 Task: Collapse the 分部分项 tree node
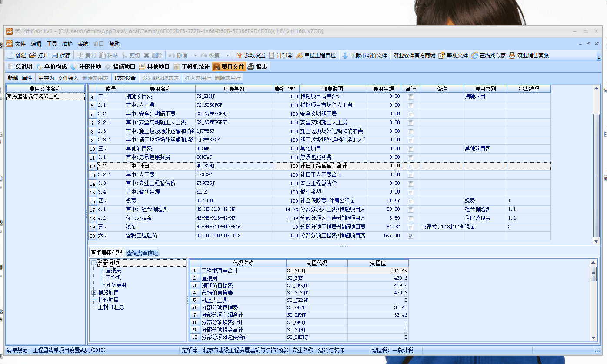point(94,263)
